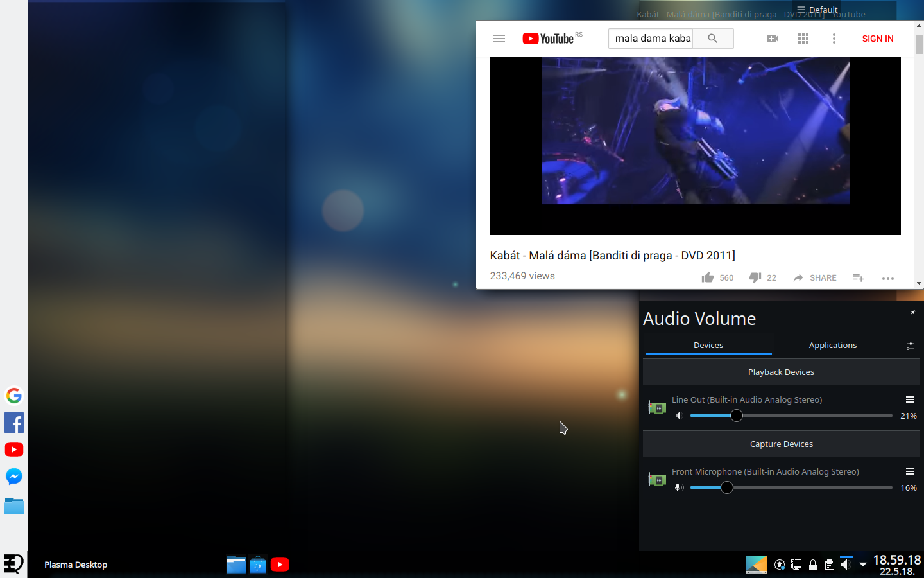The height and width of the screenshot is (578, 924).
Task: Open the network connections tray icon
Action: (x=796, y=565)
